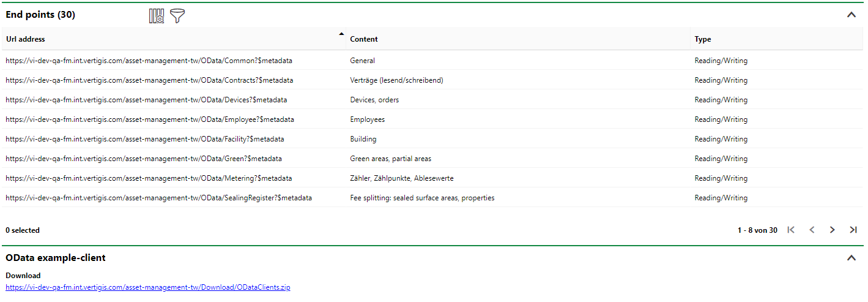Select the Employee endpoint URL

(x=150, y=119)
